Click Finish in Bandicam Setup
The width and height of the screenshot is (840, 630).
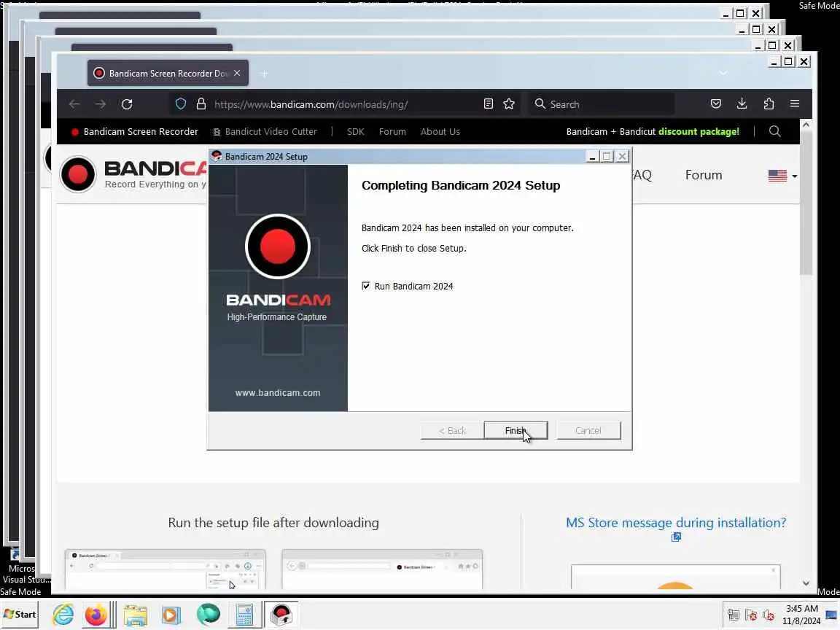[516, 430]
